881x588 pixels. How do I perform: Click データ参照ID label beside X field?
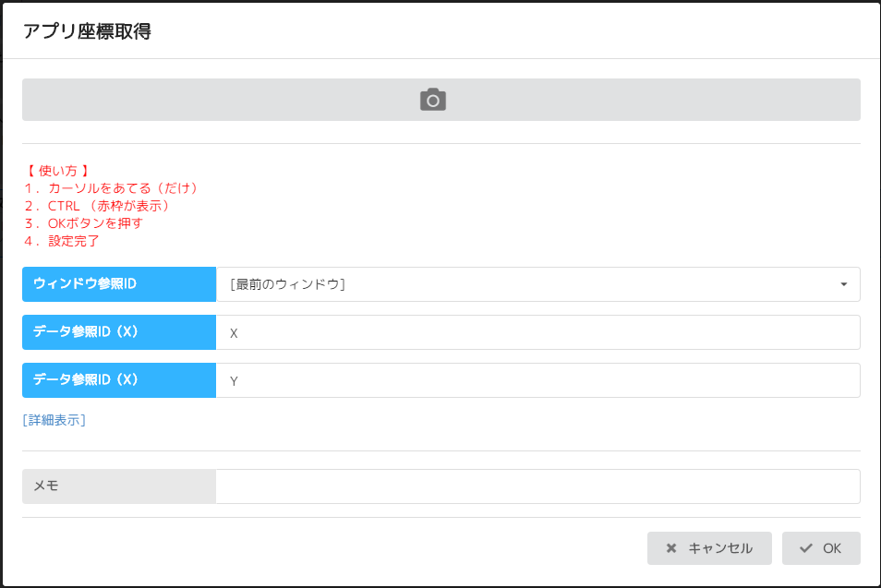(x=119, y=332)
